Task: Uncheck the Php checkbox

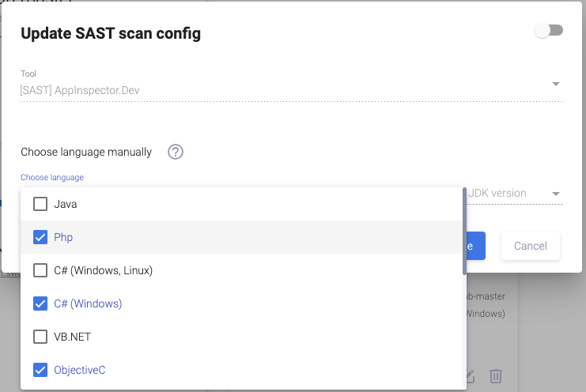Action: (x=40, y=237)
